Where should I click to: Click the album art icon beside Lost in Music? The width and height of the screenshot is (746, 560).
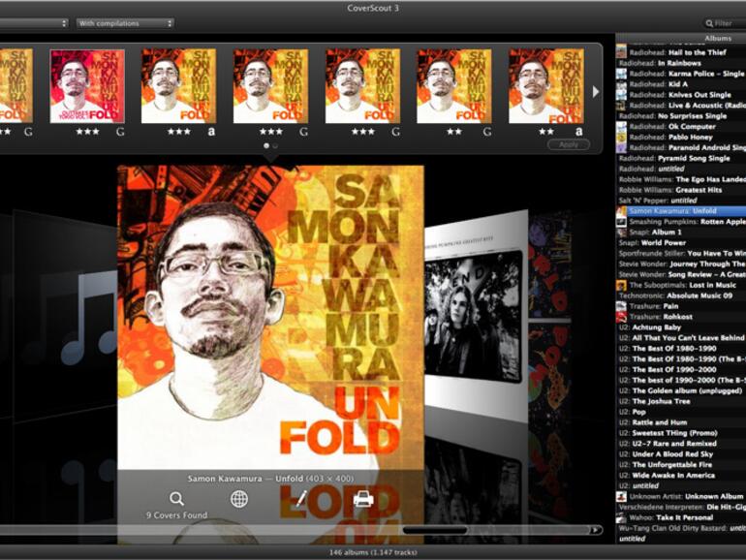621,285
